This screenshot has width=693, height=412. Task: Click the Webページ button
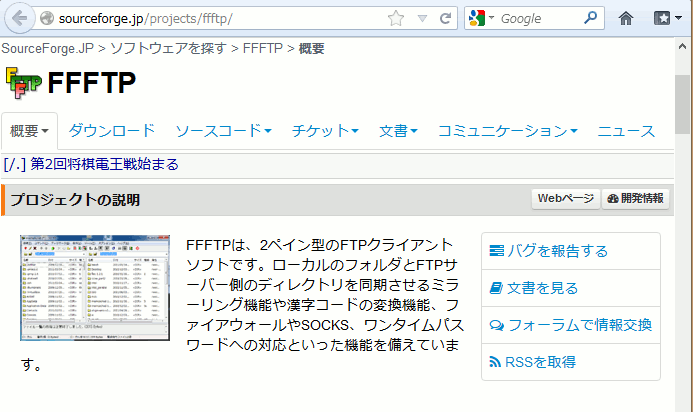pos(565,199)
